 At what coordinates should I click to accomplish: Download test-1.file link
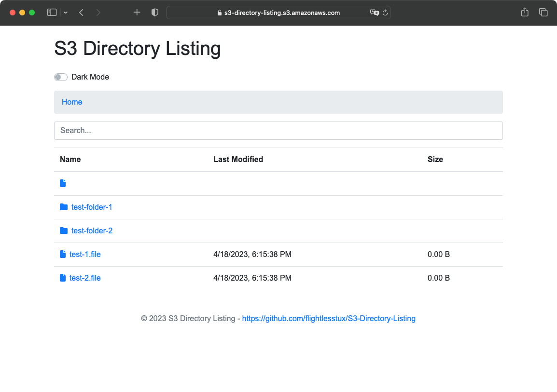[85, 255]
